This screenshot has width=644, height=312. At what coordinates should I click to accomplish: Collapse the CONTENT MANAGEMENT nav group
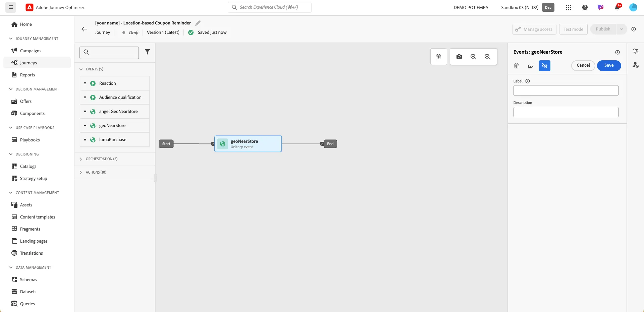coord(11,193)
